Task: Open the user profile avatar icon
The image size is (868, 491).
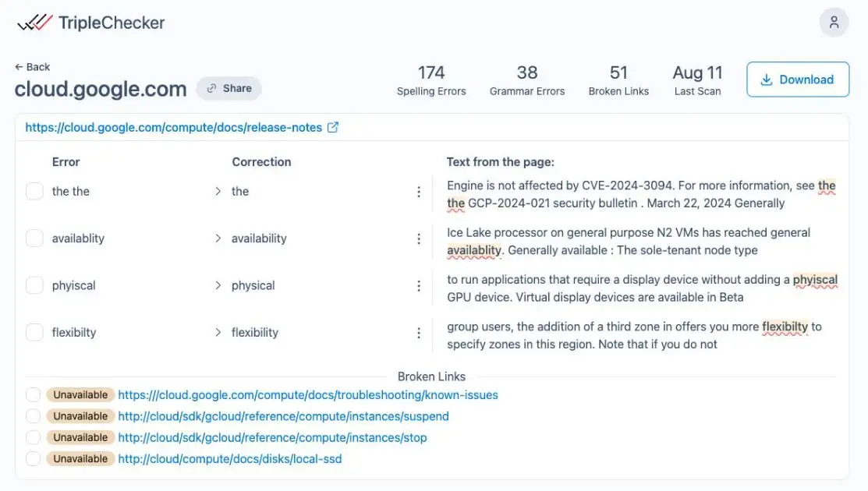Action: pyautogui.click(x=834, y=22)
